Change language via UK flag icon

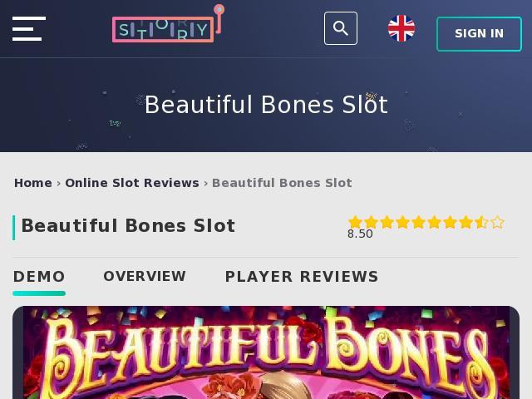pyautogui.click(x=401, y=28)
